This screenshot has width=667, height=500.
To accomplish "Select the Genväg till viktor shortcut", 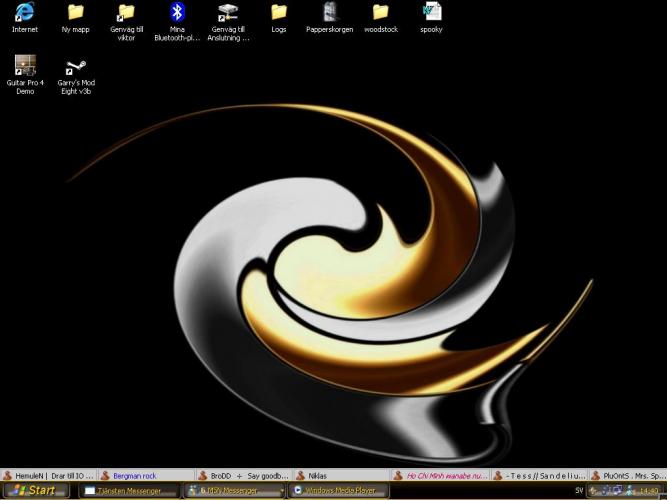I will [126, 13].
